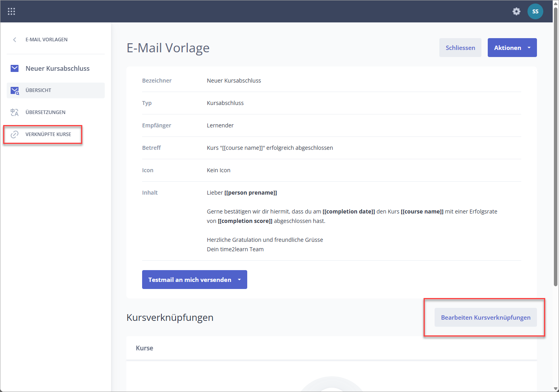Click the Kein Icon value

click(218, 170)
